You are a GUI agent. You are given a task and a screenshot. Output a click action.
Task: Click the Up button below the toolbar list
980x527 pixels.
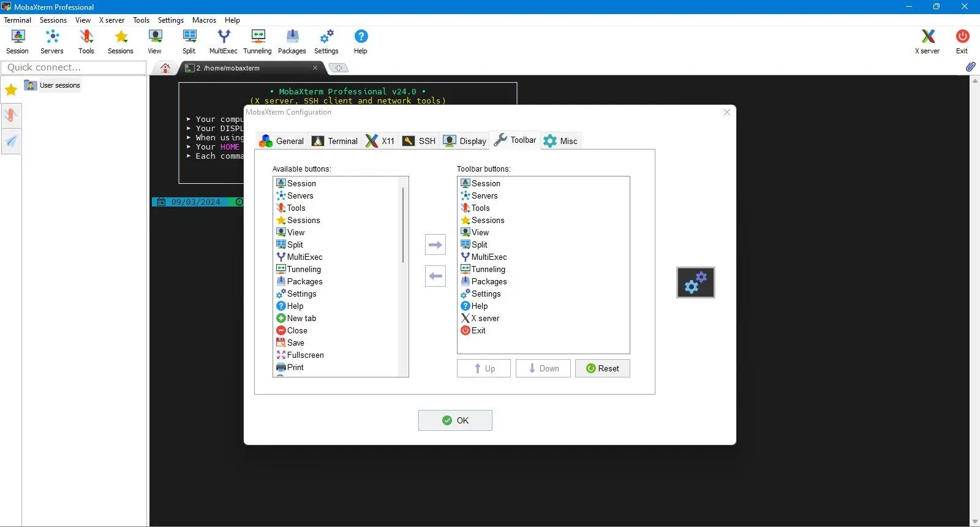point(484,368)
